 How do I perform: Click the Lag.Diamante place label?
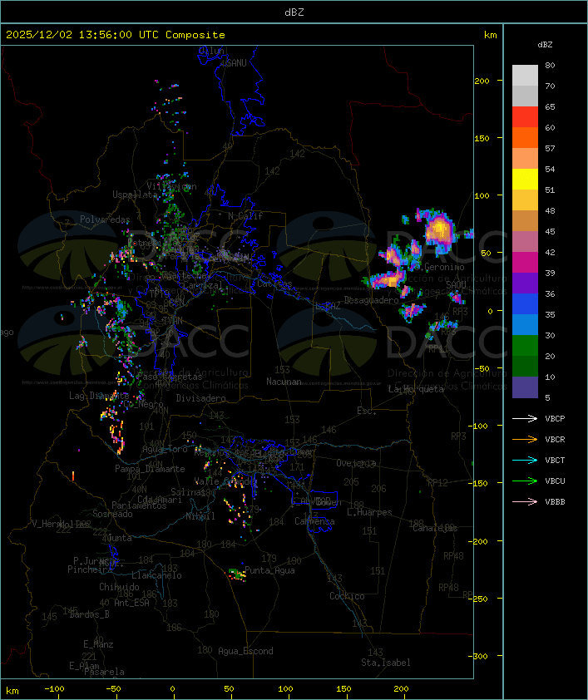pyautogui.click(x=99, y=396)
